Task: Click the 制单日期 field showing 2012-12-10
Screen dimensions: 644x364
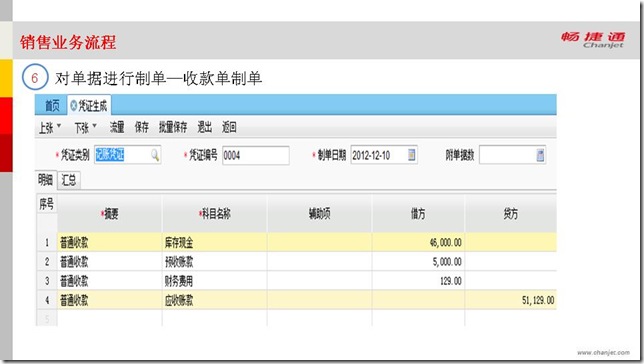Action: pyautogui.click(x=384, y=155)
